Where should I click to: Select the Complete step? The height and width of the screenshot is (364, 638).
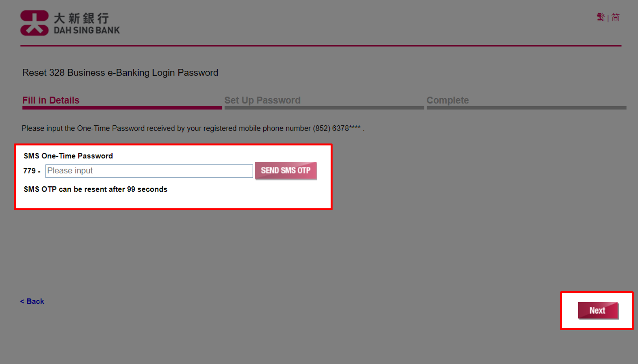(x=448, y=100)
